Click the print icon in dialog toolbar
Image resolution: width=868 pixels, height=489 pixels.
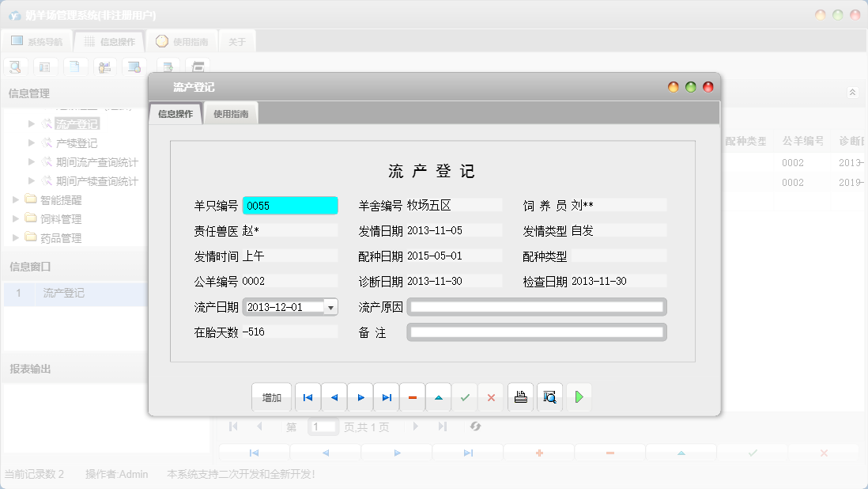(520, 397)
